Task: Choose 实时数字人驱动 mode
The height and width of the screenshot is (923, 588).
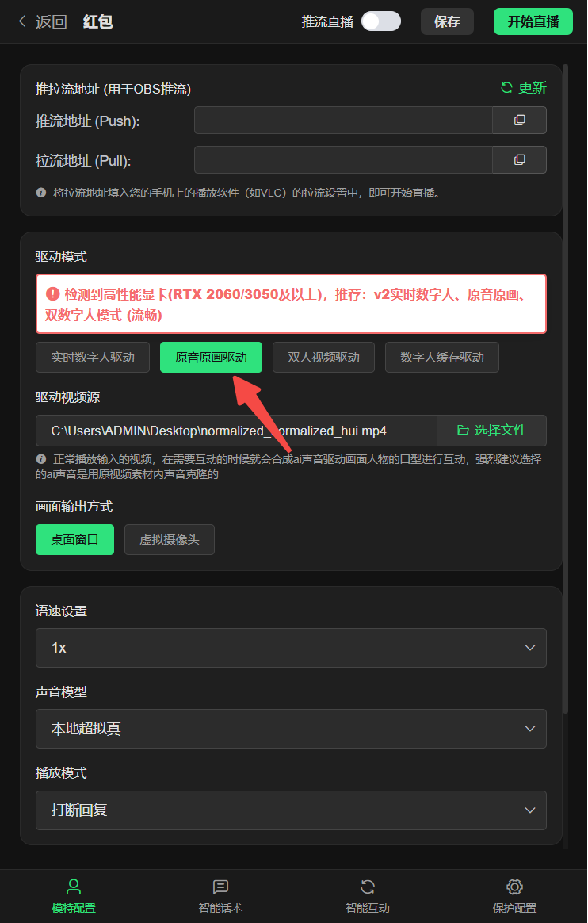Action: pyautogui.click(x=93, y=358)
